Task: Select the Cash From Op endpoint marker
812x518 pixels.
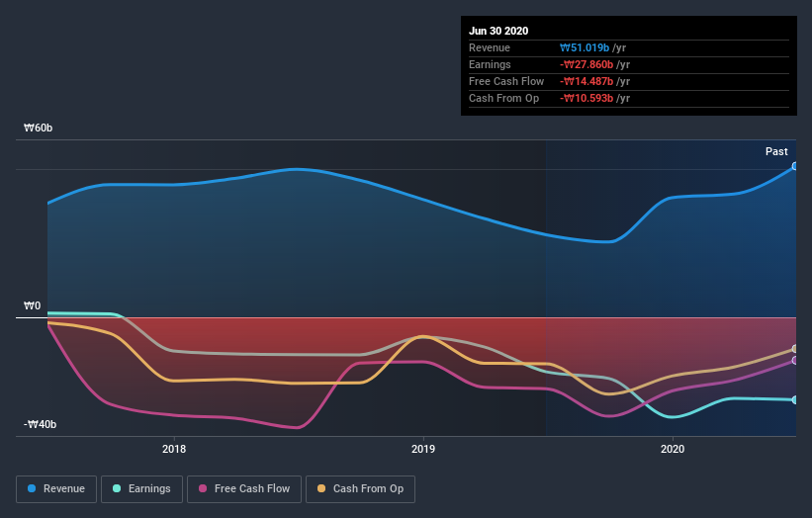Action: pyautogui.click(x=795, y=349)
